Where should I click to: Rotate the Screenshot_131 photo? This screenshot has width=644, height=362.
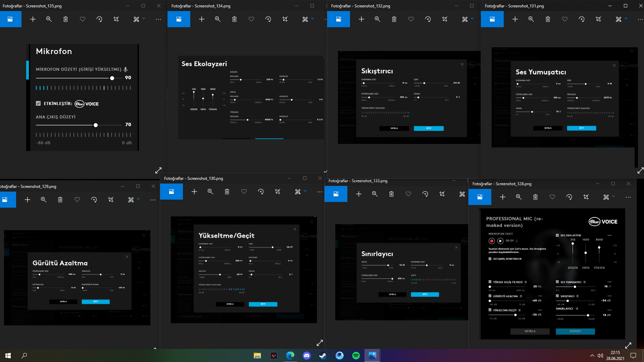pyautogui.click(x=582, y=19)
